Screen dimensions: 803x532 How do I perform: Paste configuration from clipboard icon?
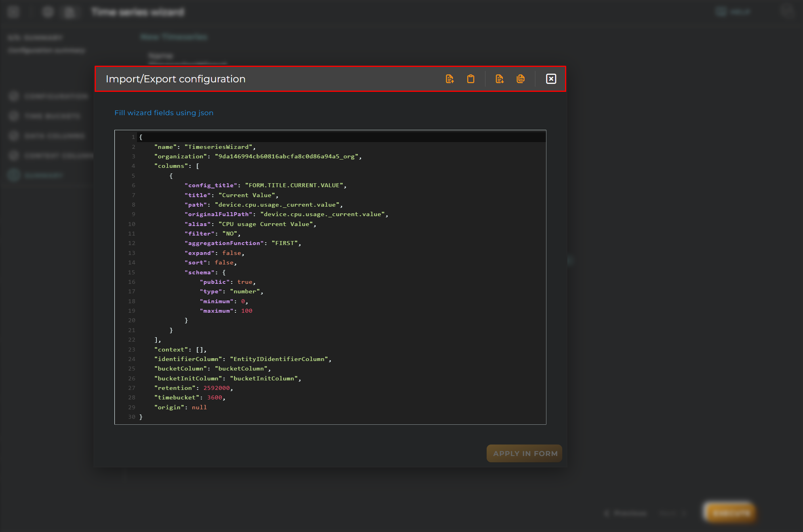pyautogui.click(x=470, y=79)
